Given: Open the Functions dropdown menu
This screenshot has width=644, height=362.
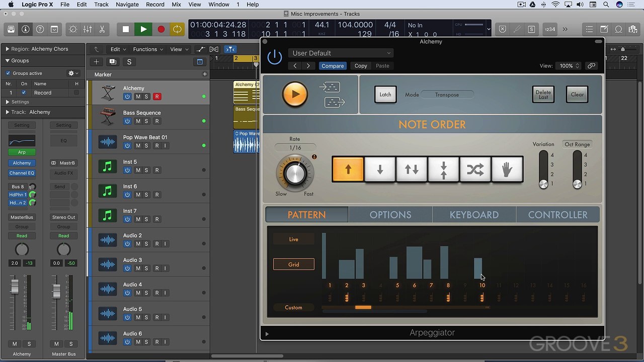Looking at the screenshot, I should coord(148,49).
